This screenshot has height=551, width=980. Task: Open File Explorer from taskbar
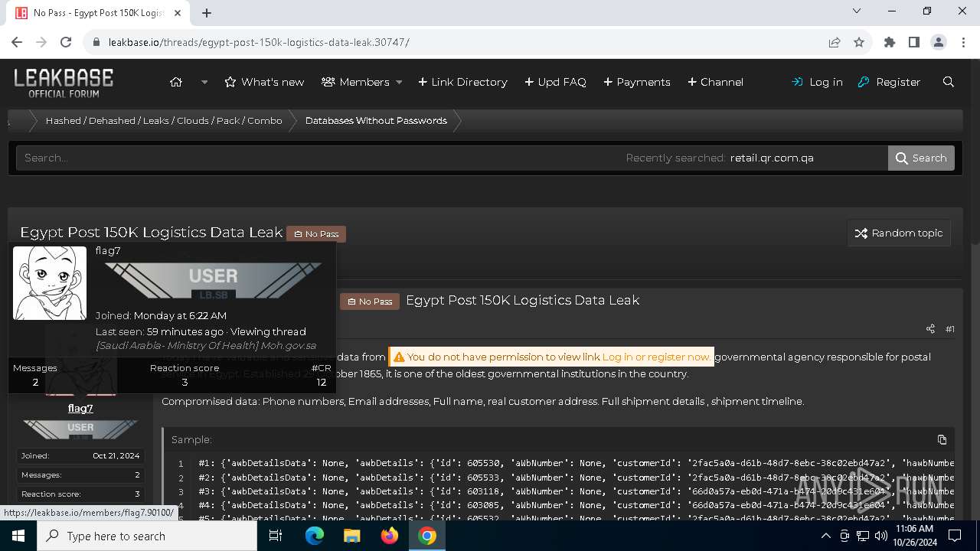tap(352, 536)
